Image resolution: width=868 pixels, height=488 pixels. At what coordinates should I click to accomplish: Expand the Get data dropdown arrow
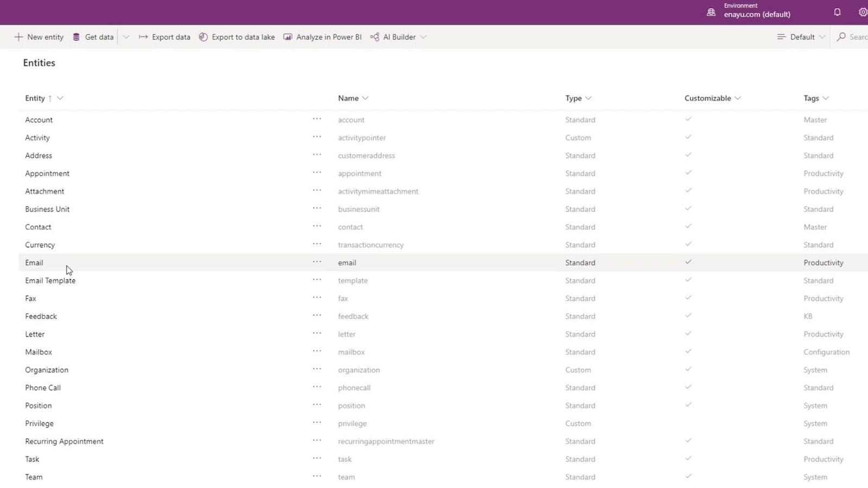coord(126,37)
